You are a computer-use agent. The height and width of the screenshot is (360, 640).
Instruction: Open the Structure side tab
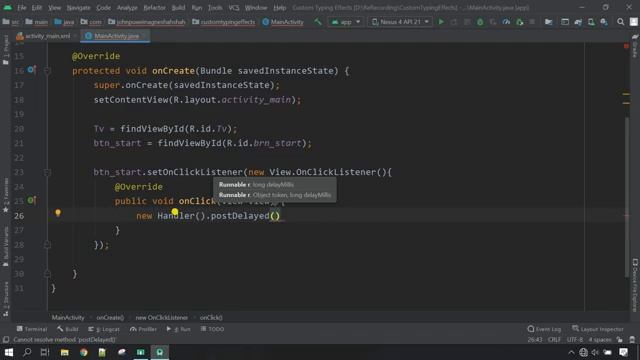click(x=5, y=299)
